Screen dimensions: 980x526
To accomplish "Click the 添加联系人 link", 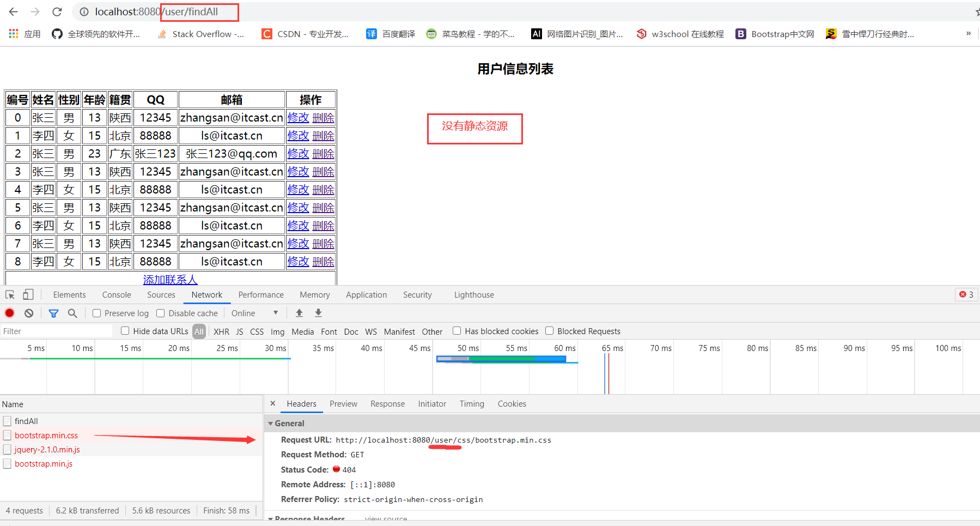I will point(170,280).
